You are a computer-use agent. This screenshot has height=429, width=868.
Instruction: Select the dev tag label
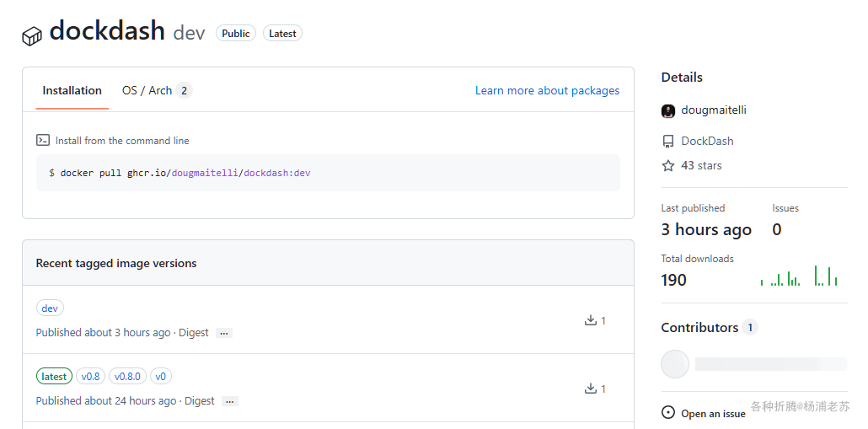[x=50, y=308]
